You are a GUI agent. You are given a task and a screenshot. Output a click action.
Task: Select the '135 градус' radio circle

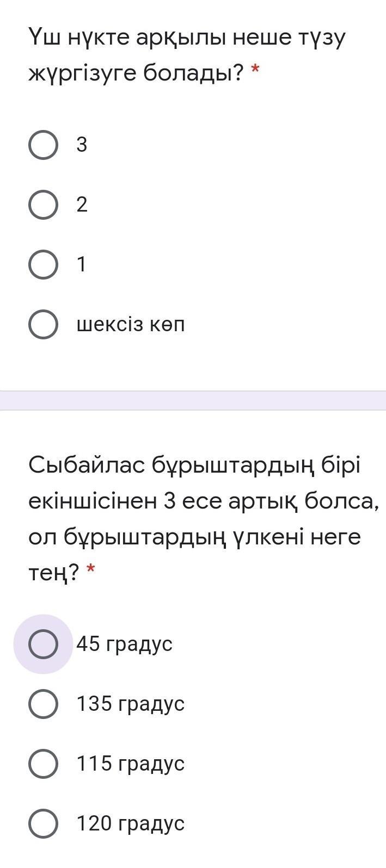click(43, 704)
